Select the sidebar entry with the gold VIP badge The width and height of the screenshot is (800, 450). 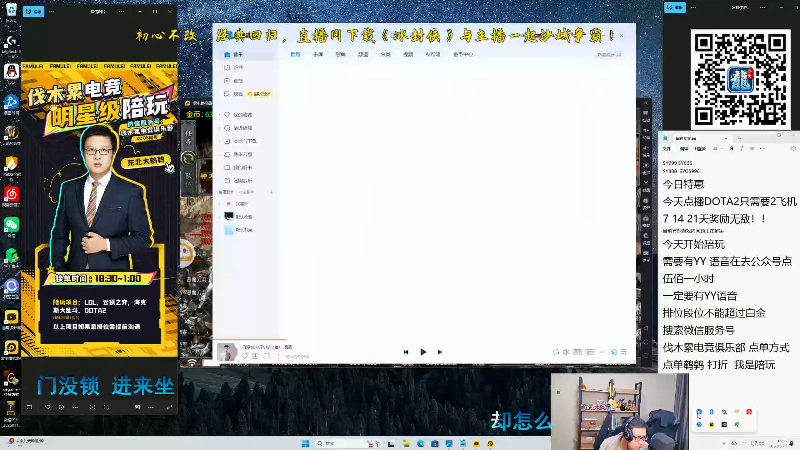(x=247, y=94)
